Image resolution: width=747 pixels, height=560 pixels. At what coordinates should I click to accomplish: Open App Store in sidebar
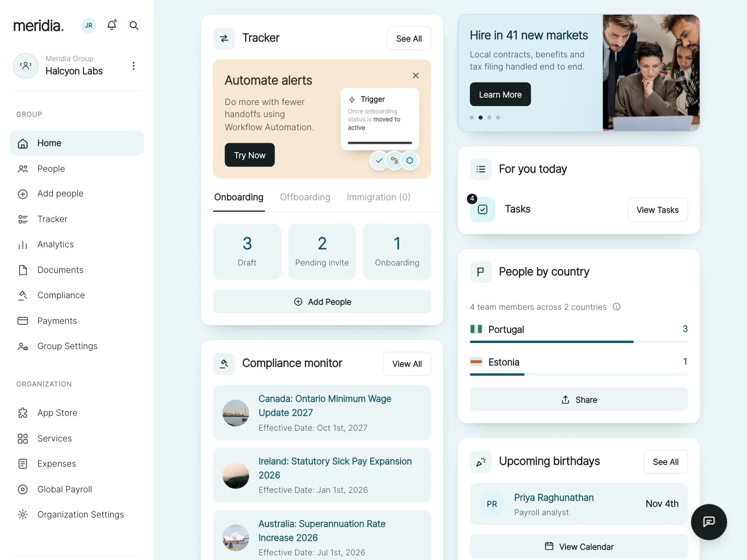pyautogui.click(x=77, y=413)
